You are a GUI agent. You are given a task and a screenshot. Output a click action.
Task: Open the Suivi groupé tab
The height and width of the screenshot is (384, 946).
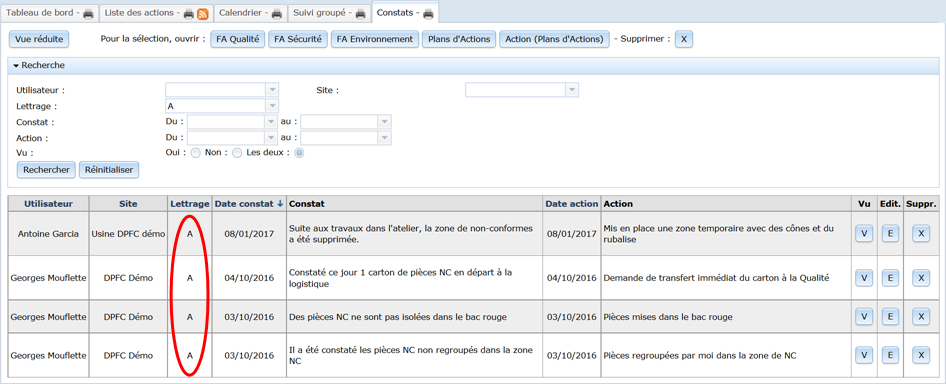coord(329,13)
